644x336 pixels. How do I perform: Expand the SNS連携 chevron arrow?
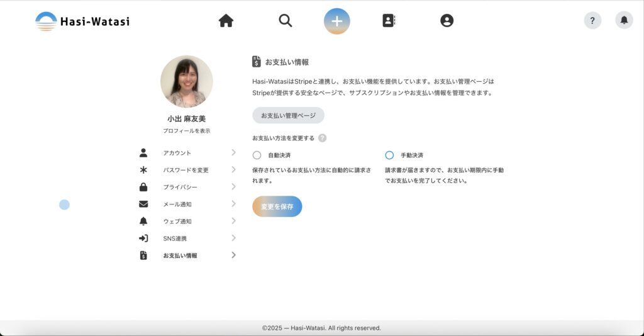[233, 238]
